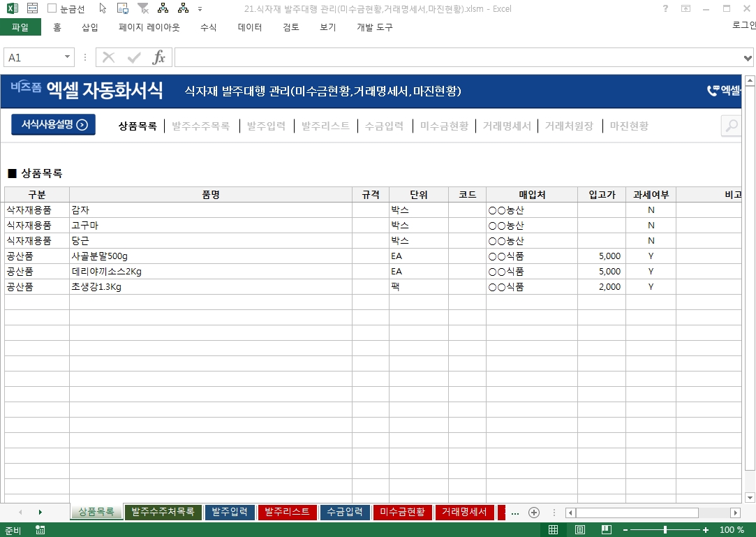756x537 pixels.
Task: Click the zoom slider handle
Action: tap(665, 530)
